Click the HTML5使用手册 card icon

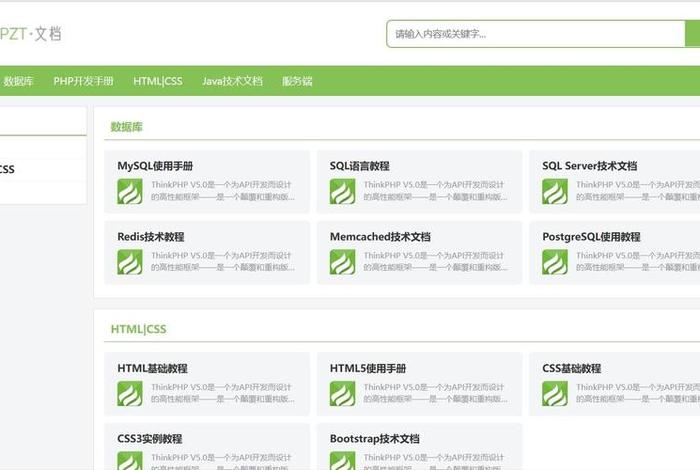click(342, 394)
